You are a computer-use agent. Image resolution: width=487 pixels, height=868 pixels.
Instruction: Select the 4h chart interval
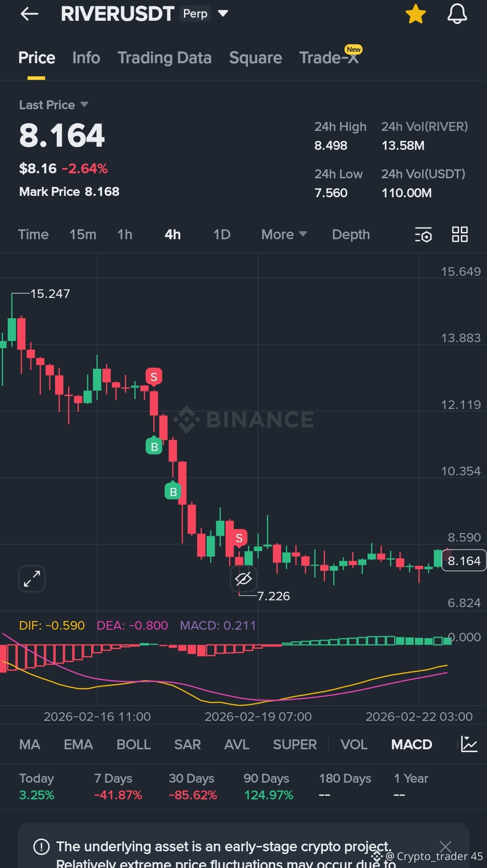(x=173, y=234)
